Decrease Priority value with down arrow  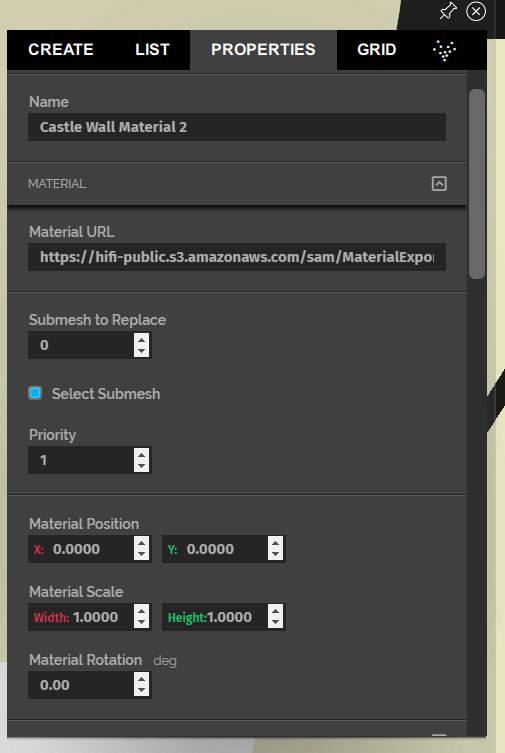(x=141, y=466)
